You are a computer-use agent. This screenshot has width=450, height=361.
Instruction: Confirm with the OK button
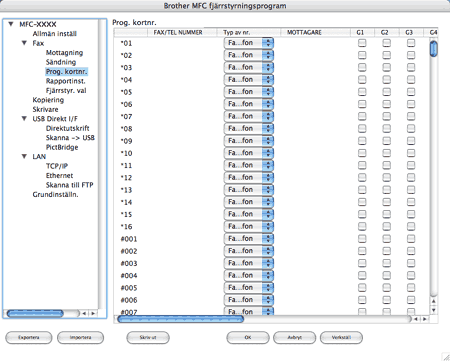click(248, 337)
